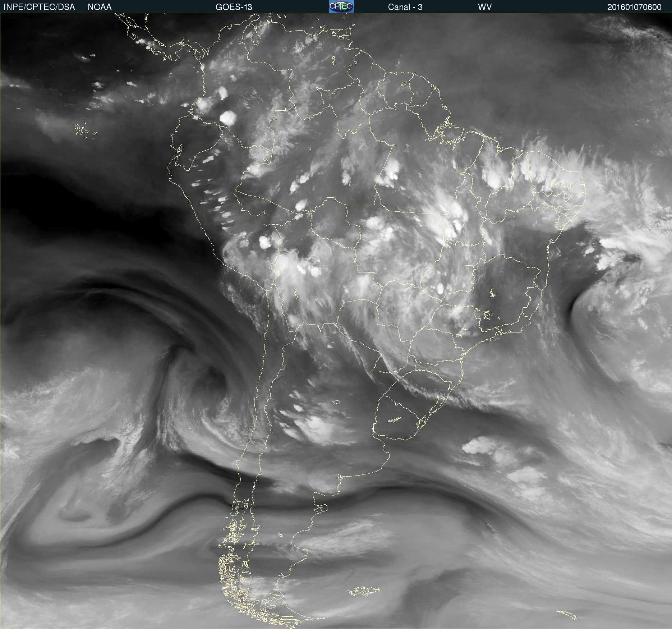The height and width of the screenshot is (629, 672).
Task: Click the water vapor satellite image
Action: [336, 321]
